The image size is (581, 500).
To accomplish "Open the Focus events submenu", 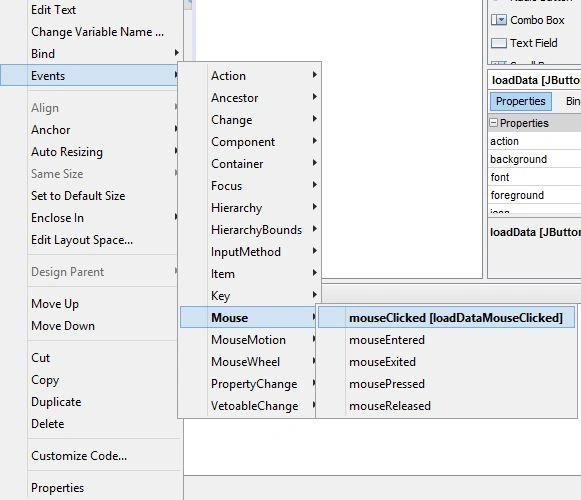I will point(250,186).
